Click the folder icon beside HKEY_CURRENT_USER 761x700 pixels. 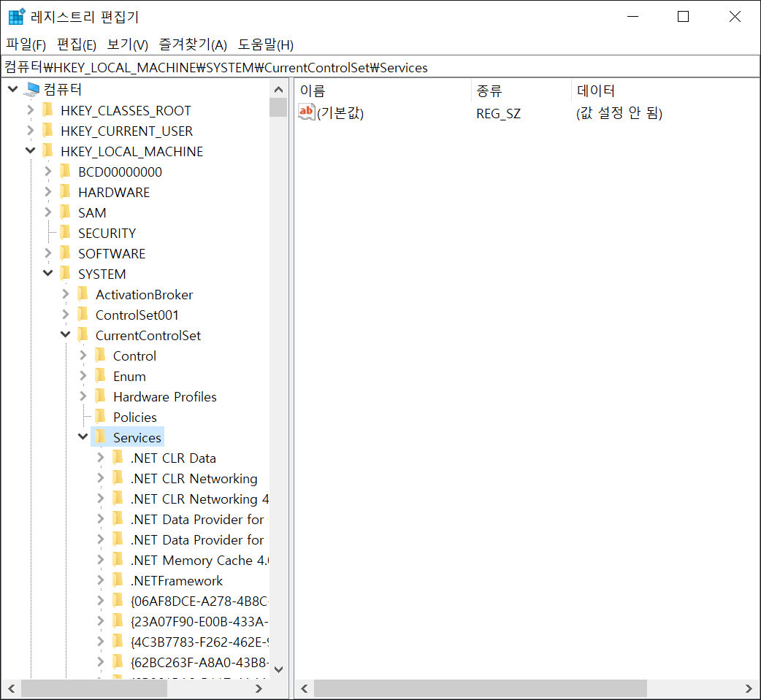(48, 131)
